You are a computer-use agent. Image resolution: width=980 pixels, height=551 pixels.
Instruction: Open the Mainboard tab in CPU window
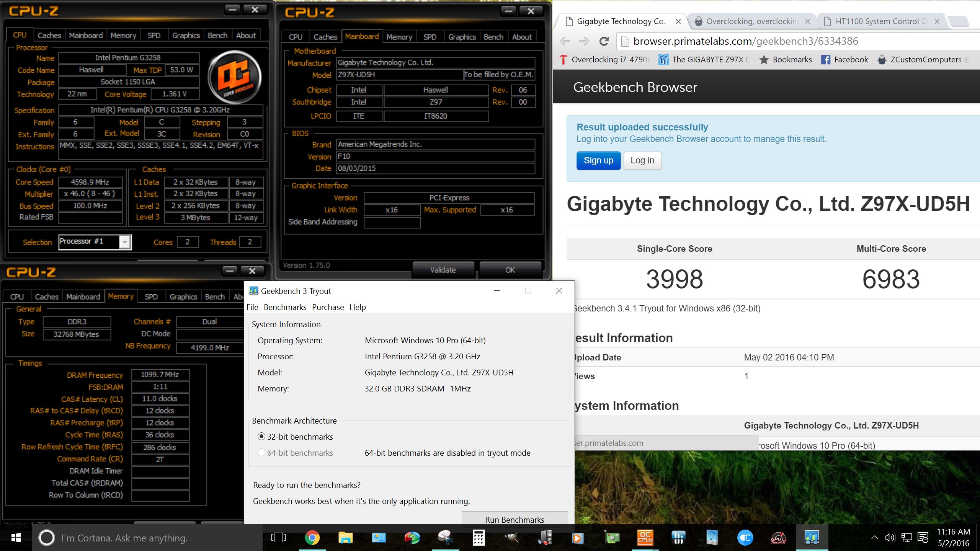click(86, 36)
